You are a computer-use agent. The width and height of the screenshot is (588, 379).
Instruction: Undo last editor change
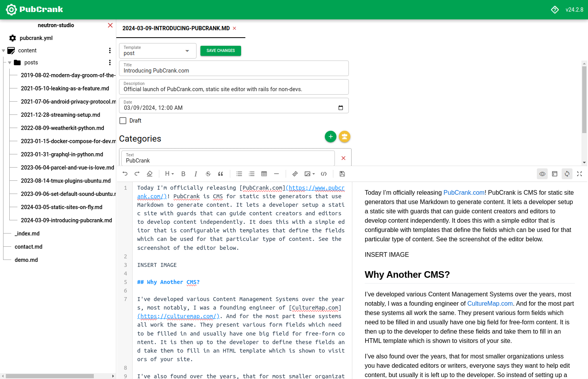125,174
